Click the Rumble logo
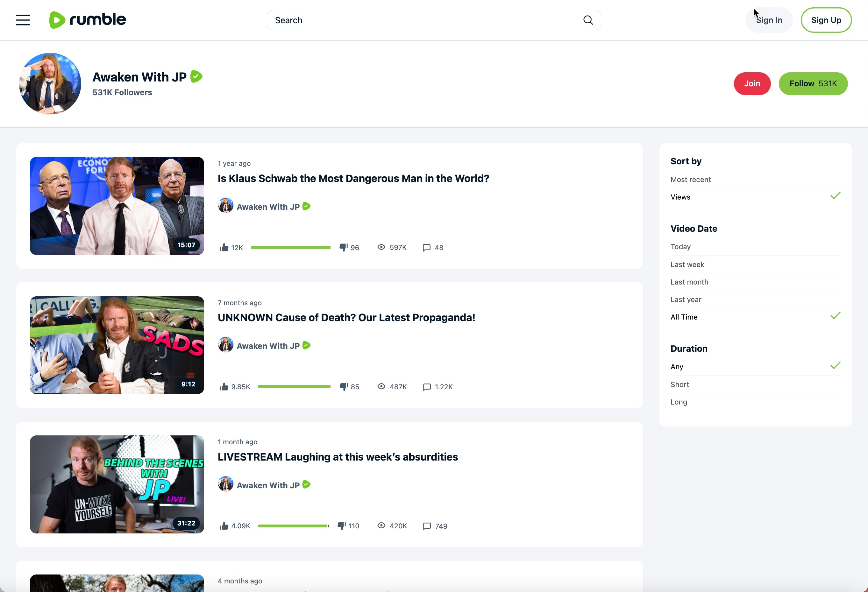868x592 pixels. [x=88, y=20]
